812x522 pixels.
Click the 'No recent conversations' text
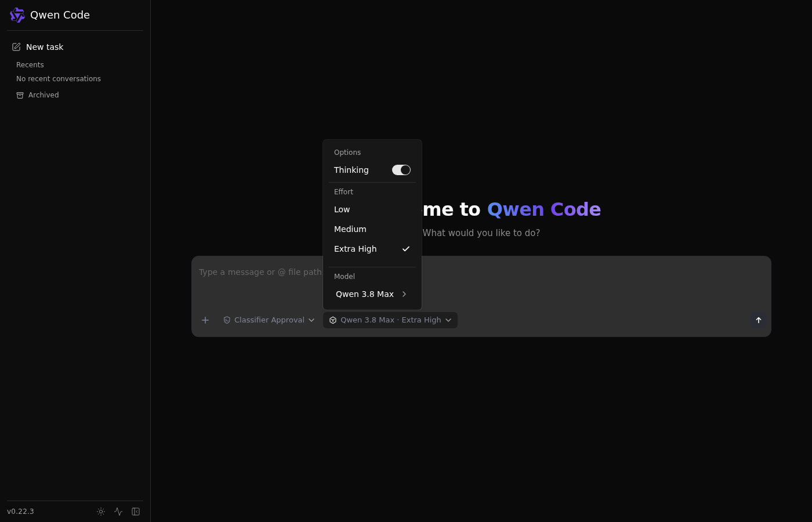(59, 79)
